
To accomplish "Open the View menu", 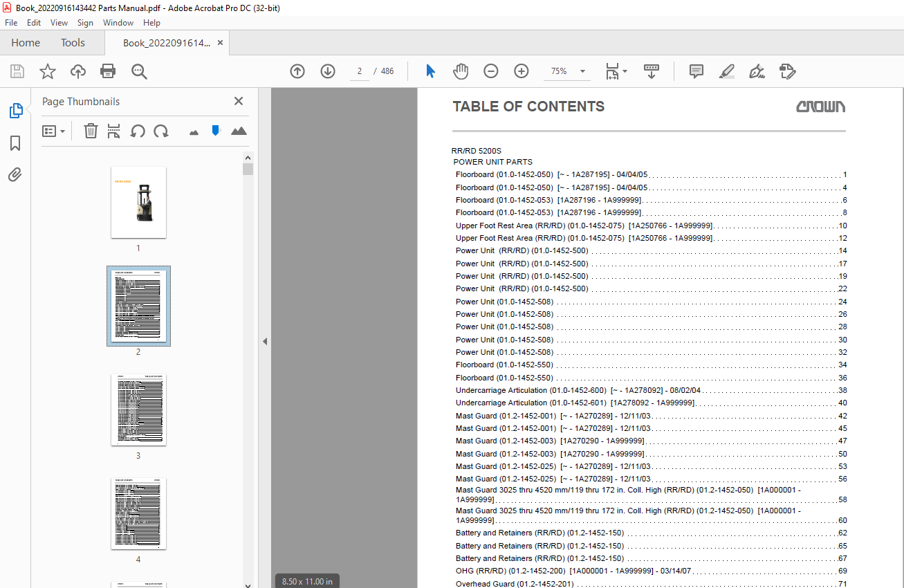I will pyautogui.click(x=59, y=23).
